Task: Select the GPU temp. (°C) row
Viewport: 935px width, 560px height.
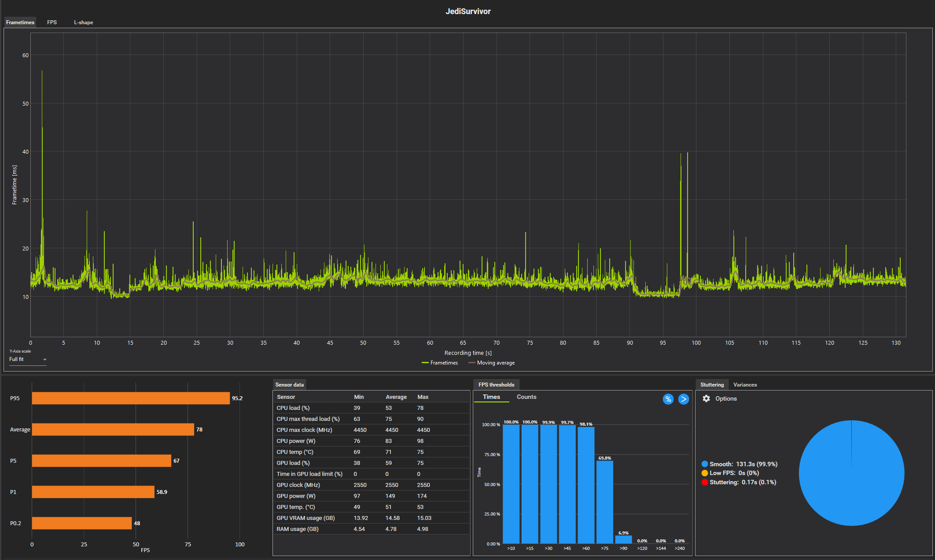Action: tap(371, 507)
